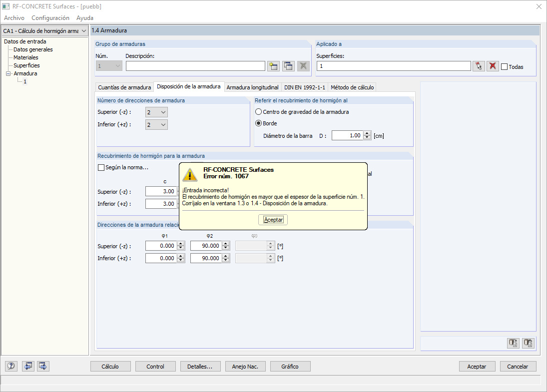547x392 pixels.
Task: Increase bar diameter D spinner
Action: [x=367, y=133]
